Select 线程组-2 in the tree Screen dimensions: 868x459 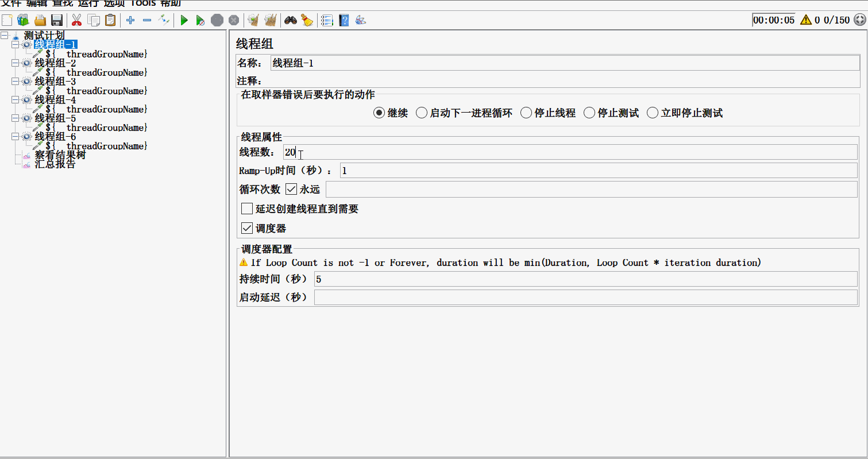click(55, 63)
